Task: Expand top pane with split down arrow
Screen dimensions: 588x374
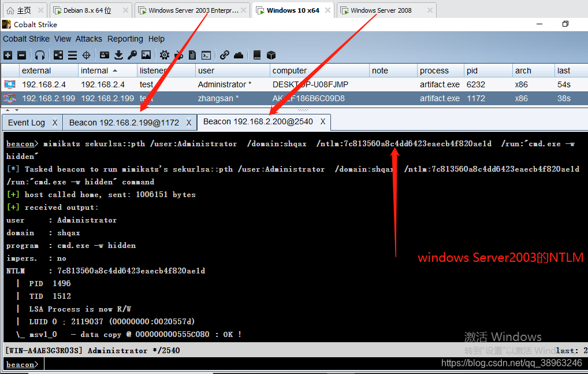Action: coord(17,110)
